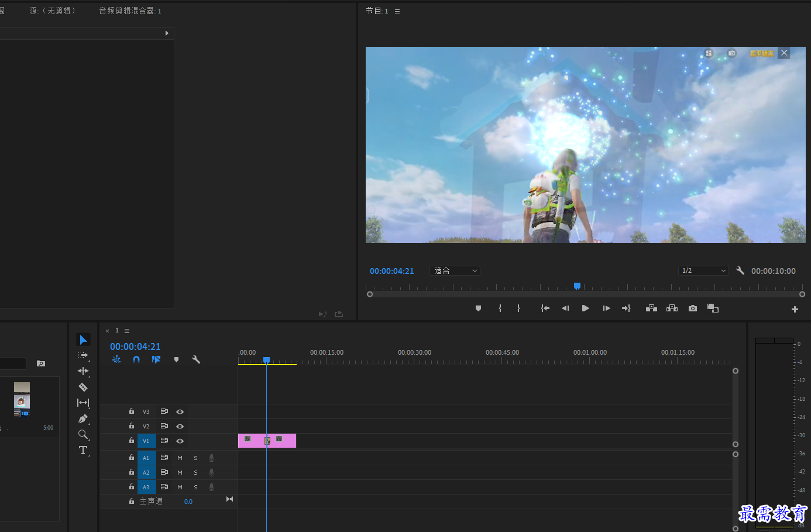811x532 pixels.
Task: Click Export Frame camera icon
Action: coord(693,308)
